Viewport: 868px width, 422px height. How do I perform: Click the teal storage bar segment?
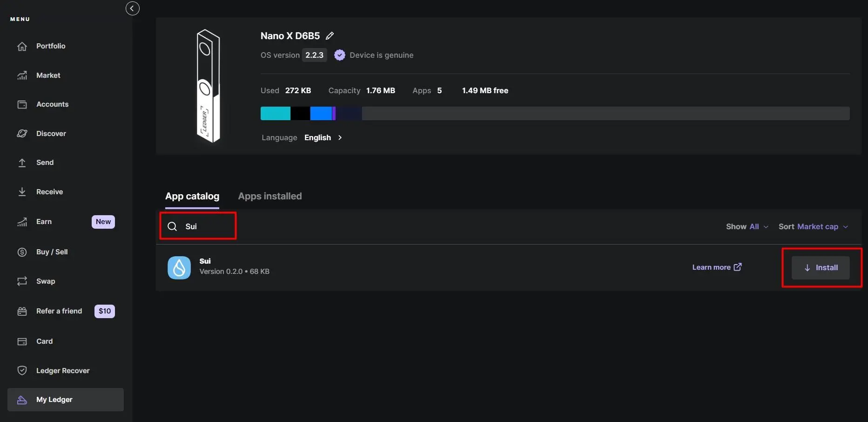click(276, 113)
